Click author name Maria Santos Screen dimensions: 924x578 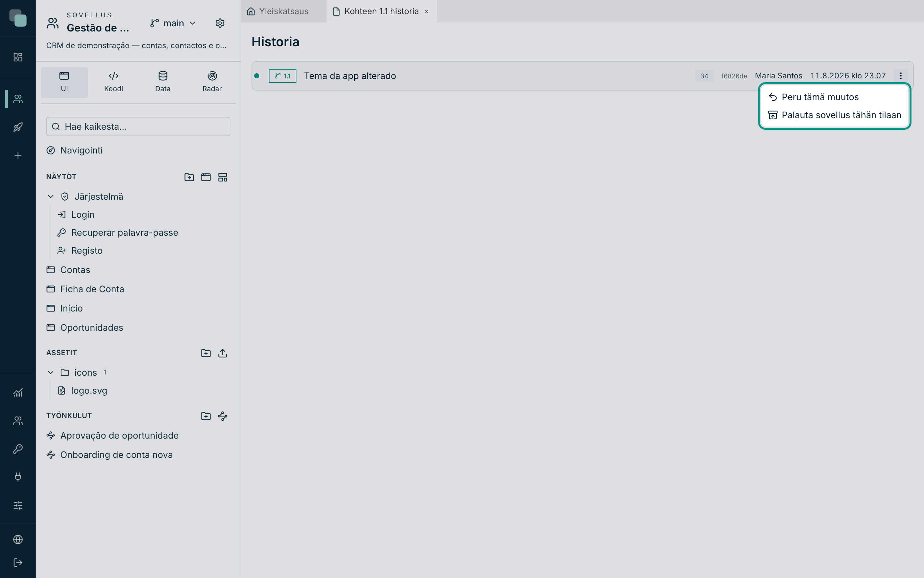tap(779, 76)
